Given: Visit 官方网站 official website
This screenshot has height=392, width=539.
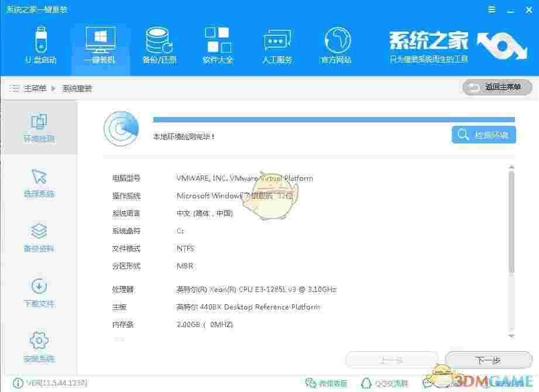Looking at the screenshot, I should 336,44.
